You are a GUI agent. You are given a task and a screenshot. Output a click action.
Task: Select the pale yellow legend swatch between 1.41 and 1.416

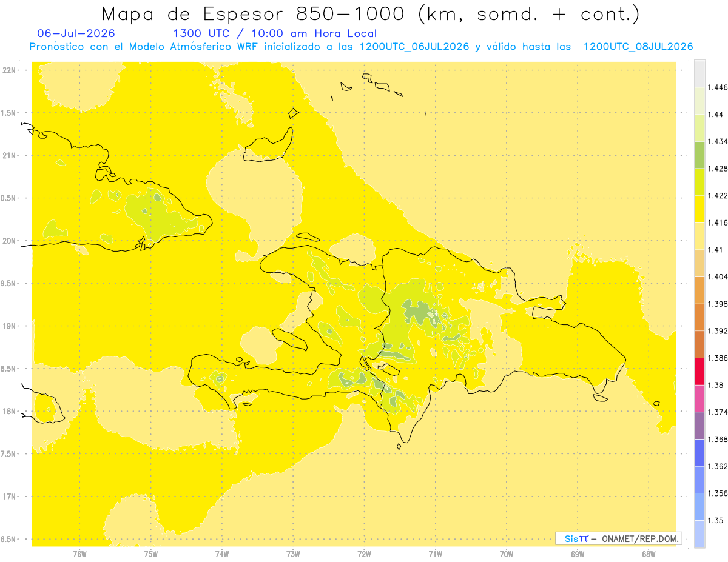[x=699, y=236]
